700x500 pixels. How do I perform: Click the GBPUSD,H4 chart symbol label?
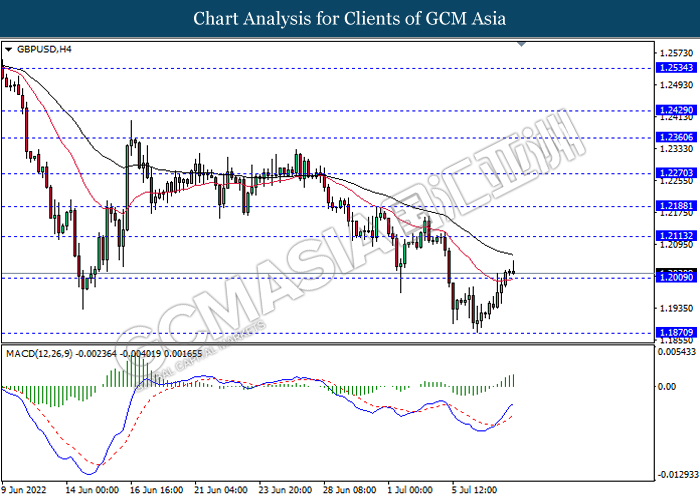point(44,50)
